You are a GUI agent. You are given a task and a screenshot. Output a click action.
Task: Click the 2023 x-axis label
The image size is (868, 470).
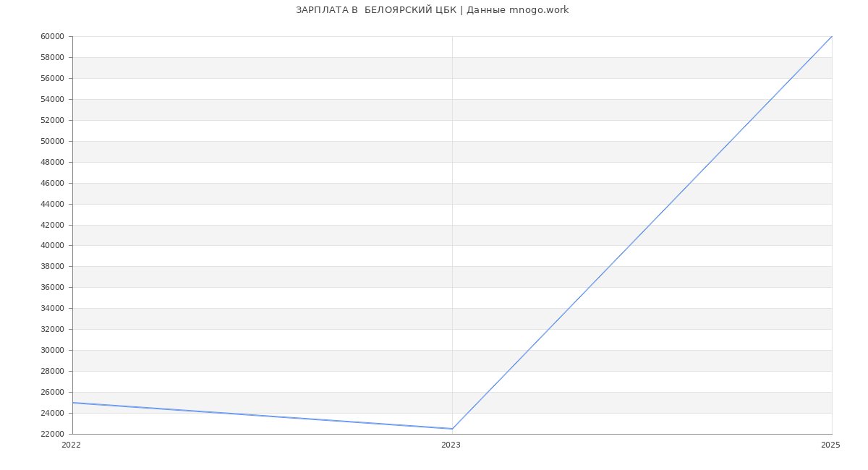click(451, 445)
